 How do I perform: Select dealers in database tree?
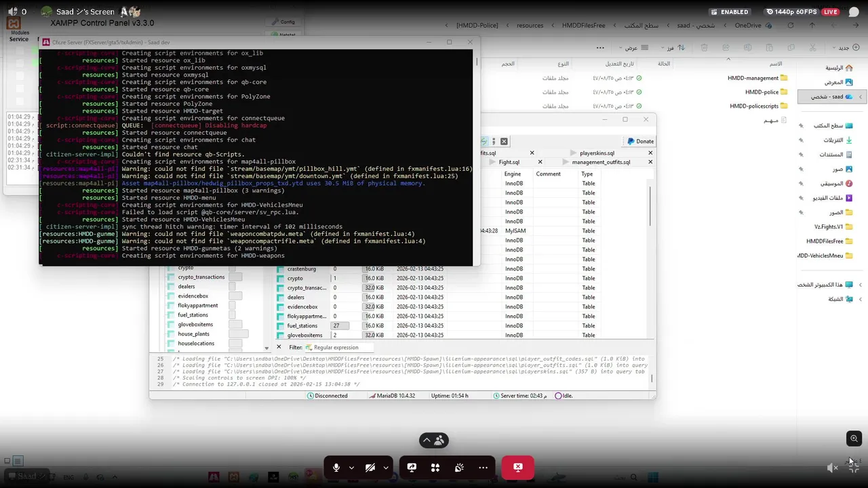[186, 287]
